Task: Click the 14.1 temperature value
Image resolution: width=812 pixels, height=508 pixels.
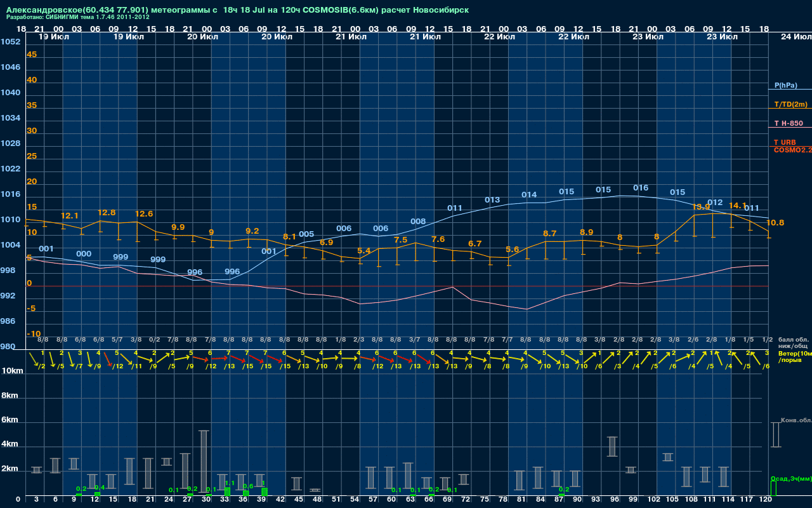Action: 738,206
